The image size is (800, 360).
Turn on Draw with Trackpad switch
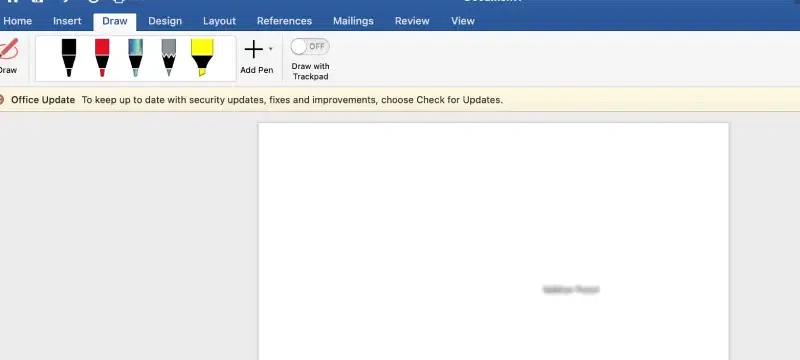coord(310,46)
